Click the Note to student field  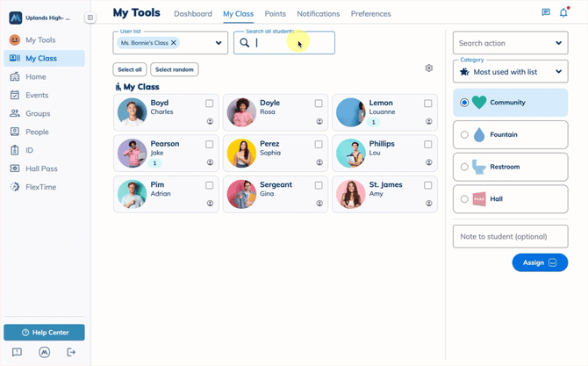(x=510, y=236)
